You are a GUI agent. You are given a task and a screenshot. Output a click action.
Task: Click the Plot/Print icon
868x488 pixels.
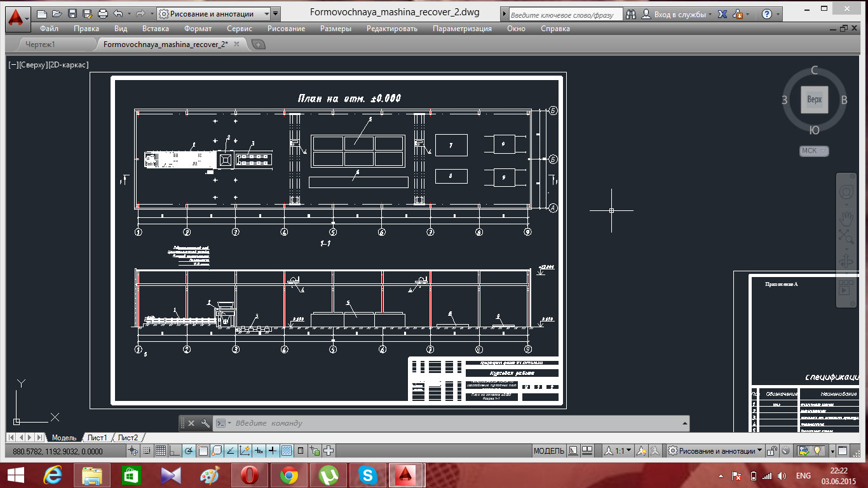click(103, 13)
